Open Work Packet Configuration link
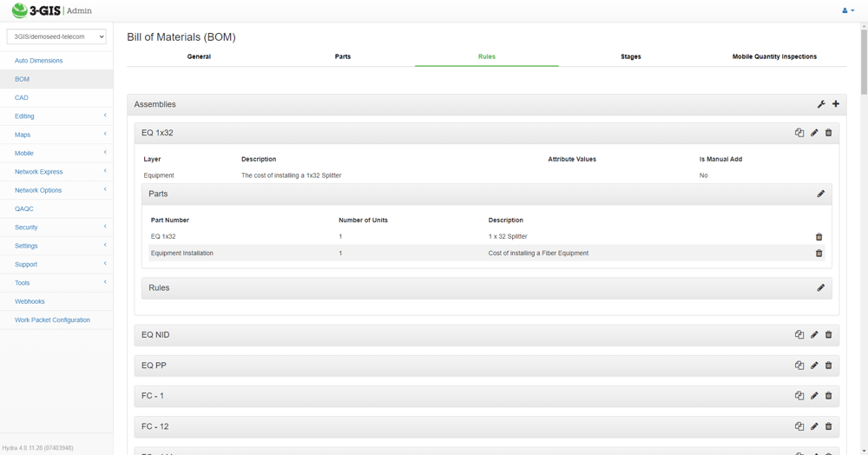 point(52,320)
